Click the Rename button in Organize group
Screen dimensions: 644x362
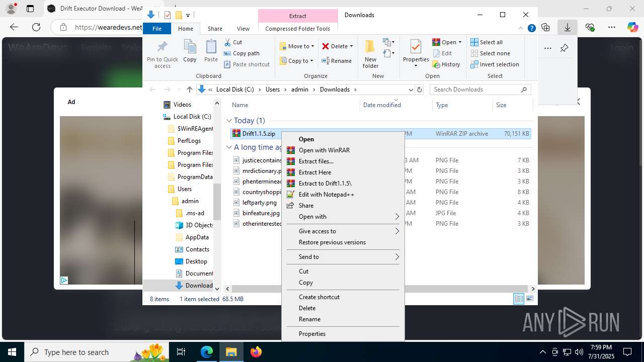(337, 61)
